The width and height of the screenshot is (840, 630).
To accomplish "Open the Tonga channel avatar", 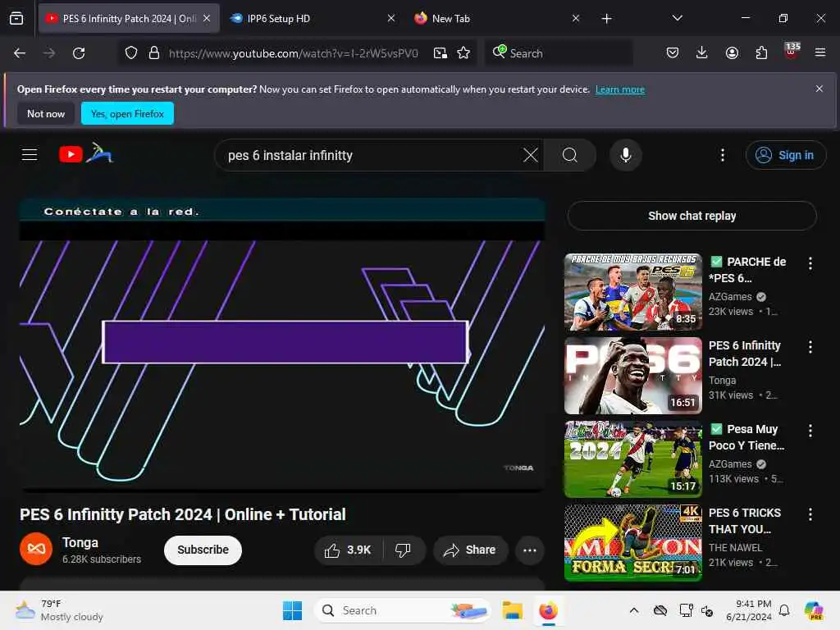I will (x=36, y=549).
